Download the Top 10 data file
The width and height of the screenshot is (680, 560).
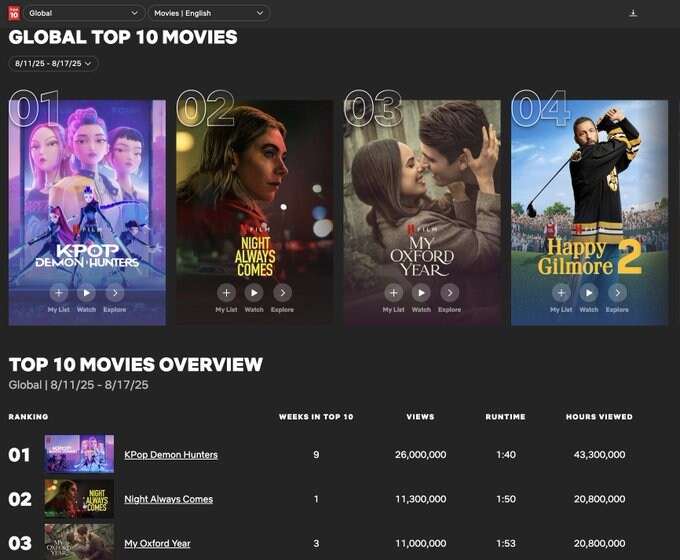pyautogui.click(x=633, y=13)
